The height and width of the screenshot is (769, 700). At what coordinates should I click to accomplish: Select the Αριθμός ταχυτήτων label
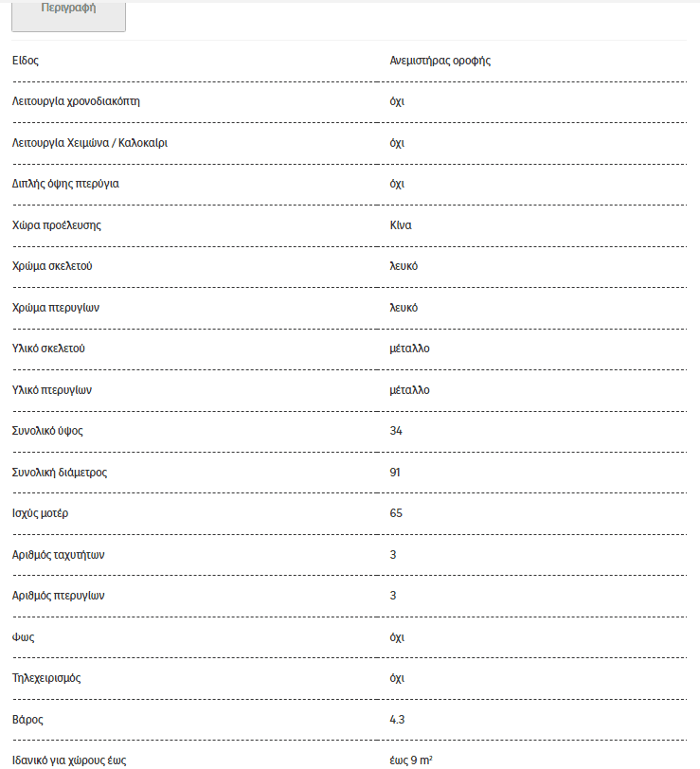59,555
